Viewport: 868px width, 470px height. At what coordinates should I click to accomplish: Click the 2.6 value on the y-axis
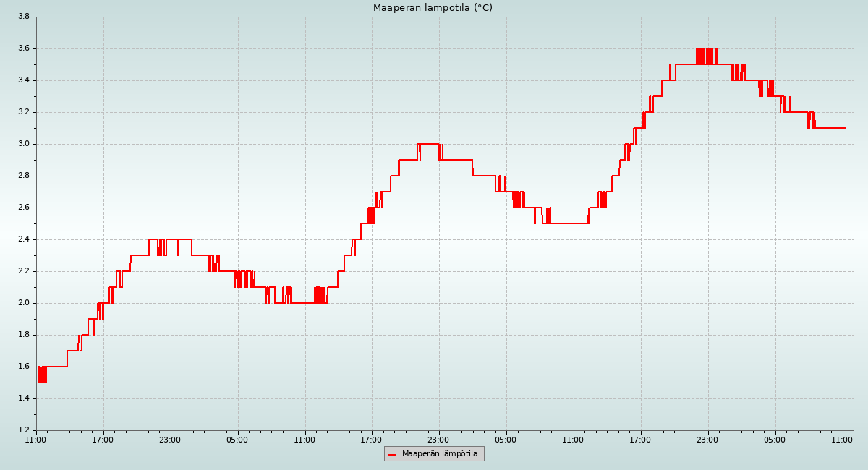click(x=23, y=208)
